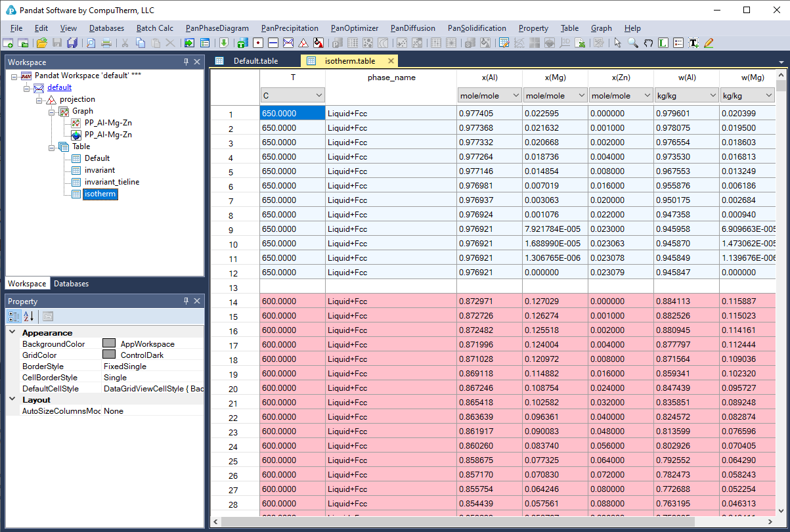Open the PanPhaseDiagram menu

(x=217, y=28)
